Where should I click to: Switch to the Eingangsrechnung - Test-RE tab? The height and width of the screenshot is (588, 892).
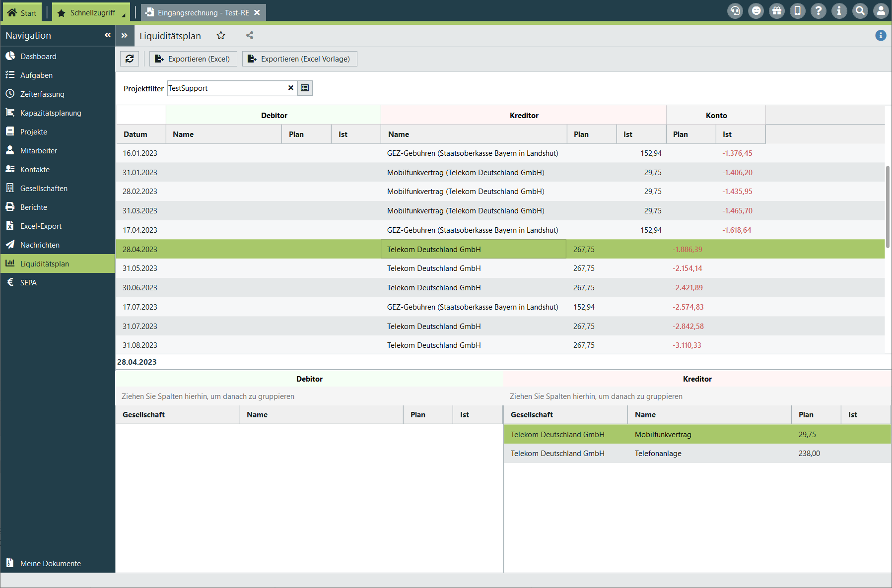pyautogui.click(x=203, y=13)
